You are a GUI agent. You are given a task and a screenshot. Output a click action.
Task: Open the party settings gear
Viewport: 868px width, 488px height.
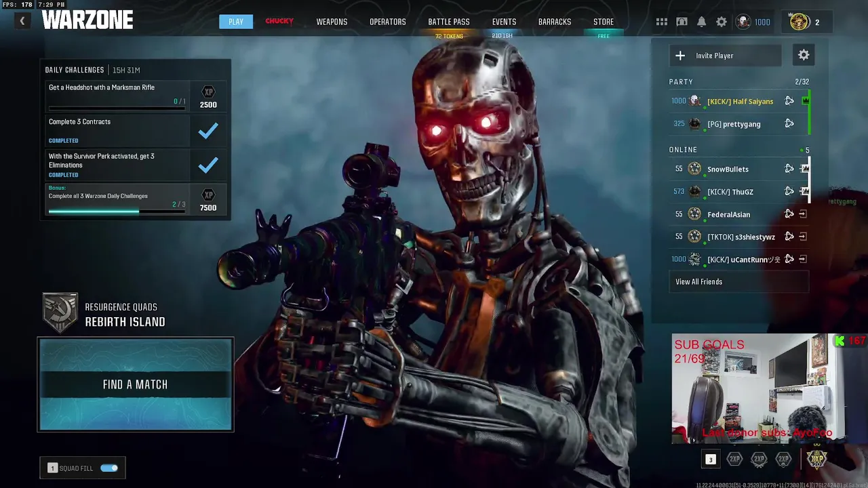804,55
